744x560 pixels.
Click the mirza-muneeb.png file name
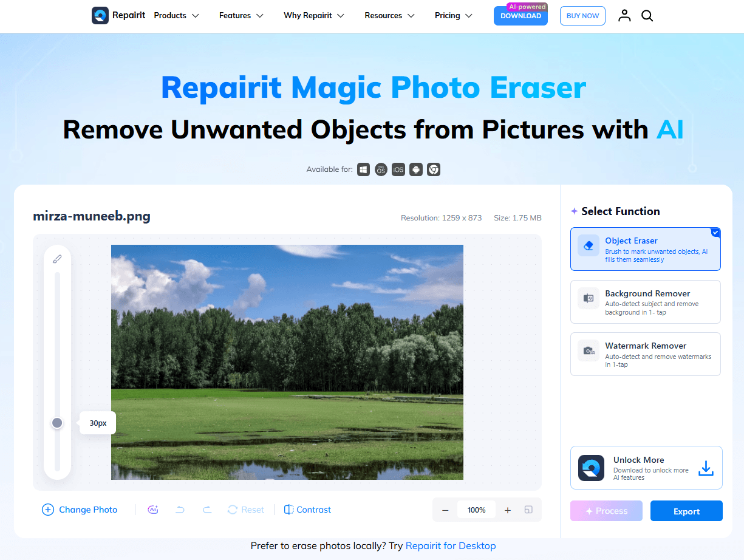click(x=92, y=216)
